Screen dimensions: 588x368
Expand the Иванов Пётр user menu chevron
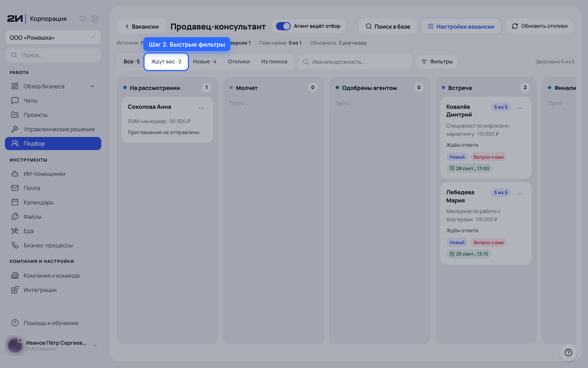pyautogui.click(x=95, y=346)
